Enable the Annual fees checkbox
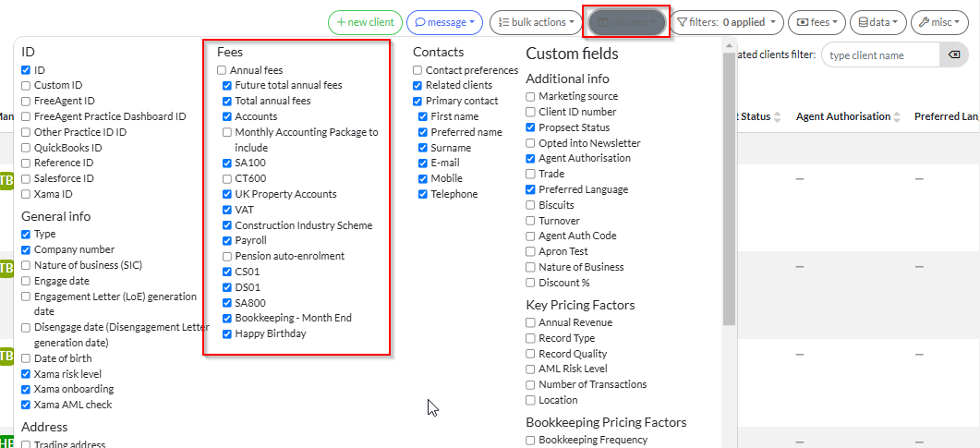 222,70
